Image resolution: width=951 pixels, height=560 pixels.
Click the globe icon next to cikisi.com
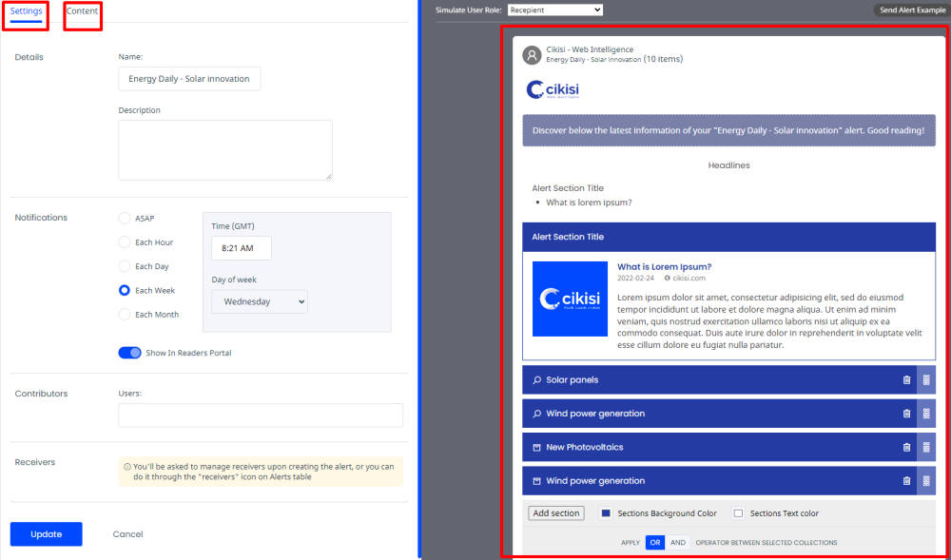click(668, 279)
